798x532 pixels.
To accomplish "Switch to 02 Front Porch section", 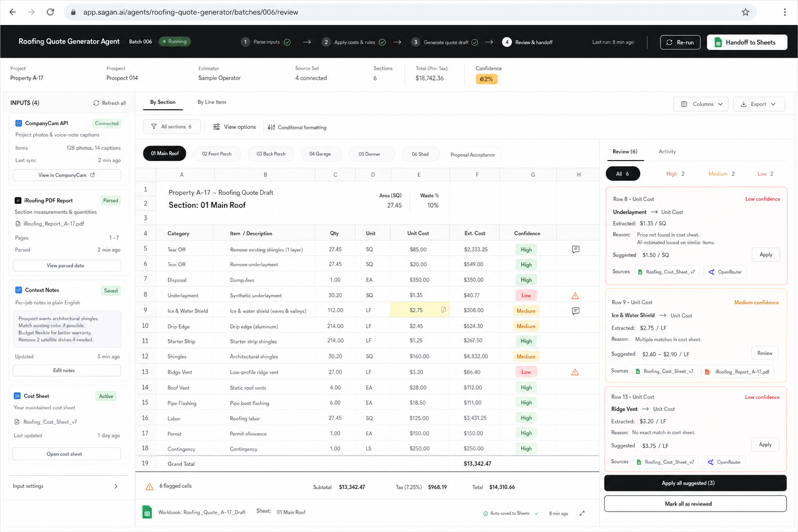I will (x=217, y=154).
